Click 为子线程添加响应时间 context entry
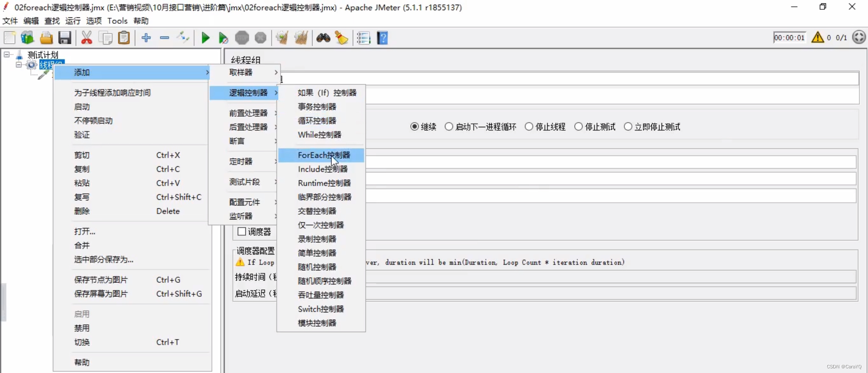 click(132, 93)
